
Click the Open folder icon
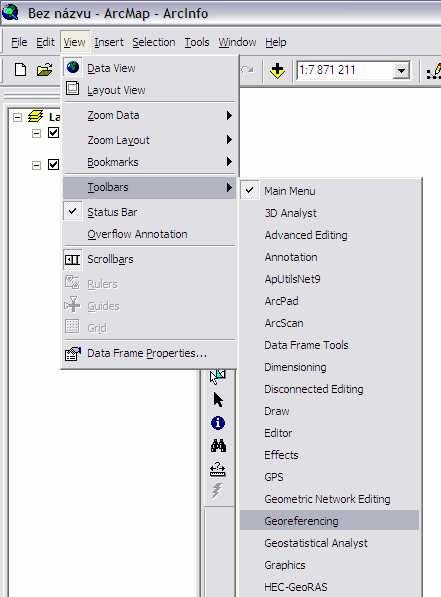tap(45, 70)
